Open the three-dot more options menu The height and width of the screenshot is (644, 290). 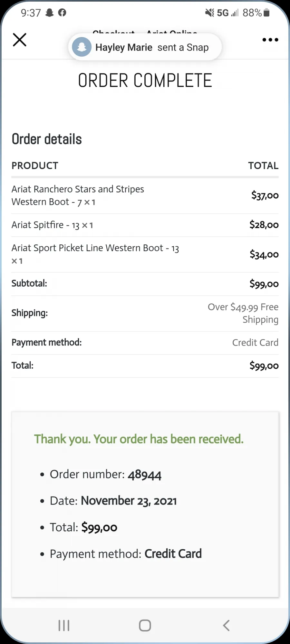point(270,40)
